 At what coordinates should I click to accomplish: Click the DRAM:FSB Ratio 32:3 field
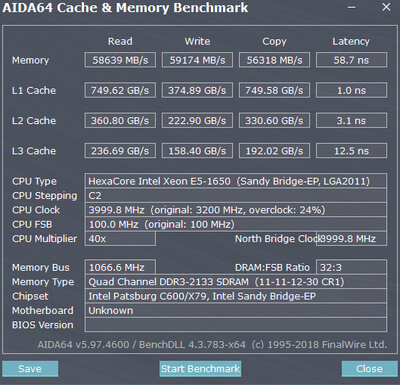(351, 267)
